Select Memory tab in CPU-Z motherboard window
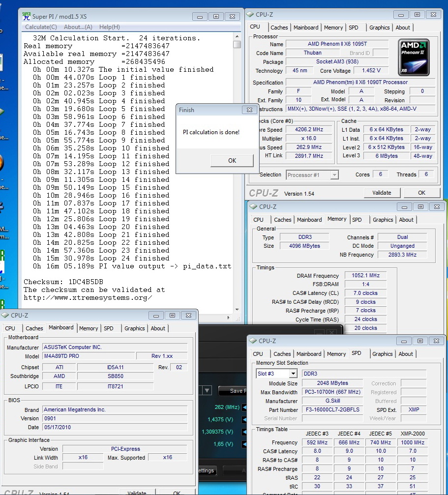 (x=89, y=328)
